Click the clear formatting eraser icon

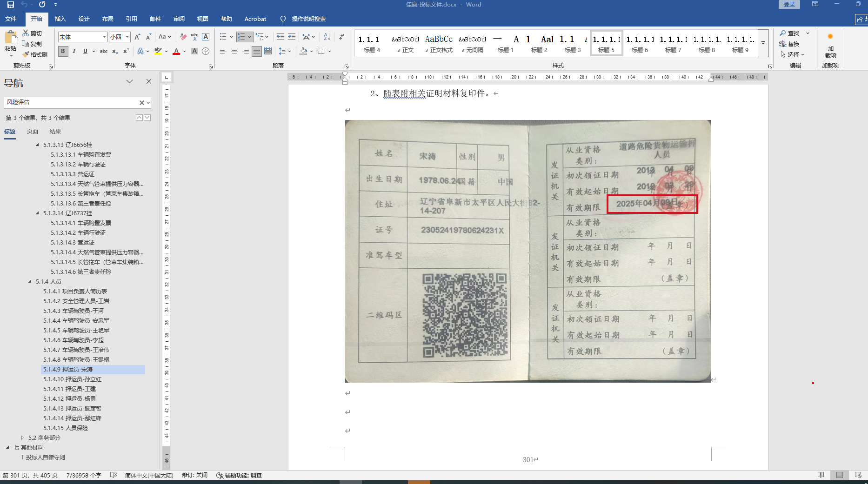(183, 37)
